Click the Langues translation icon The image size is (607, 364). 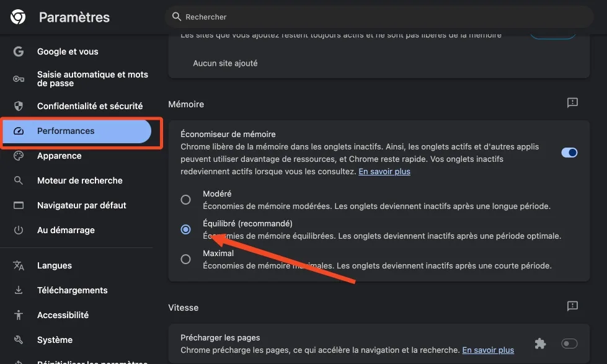click(19, 265)
